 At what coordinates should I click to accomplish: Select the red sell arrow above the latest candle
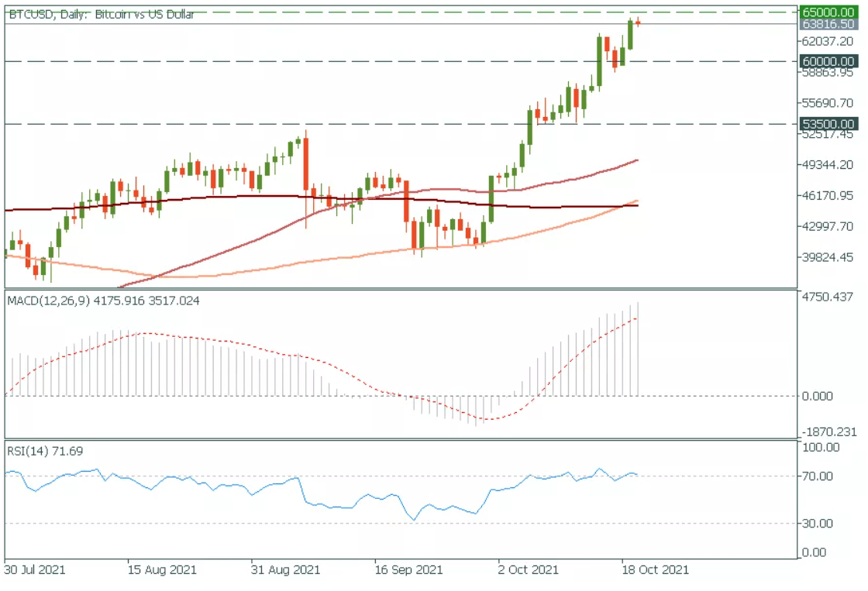(636, 23)
